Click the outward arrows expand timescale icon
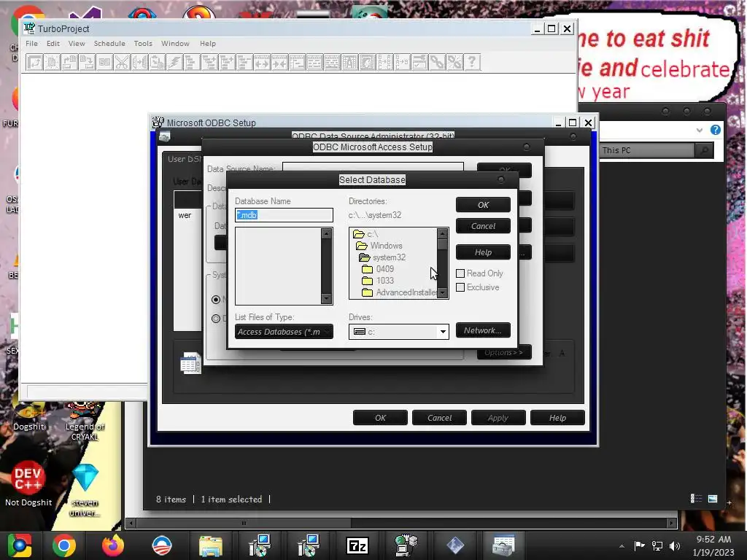 (262, 63)
